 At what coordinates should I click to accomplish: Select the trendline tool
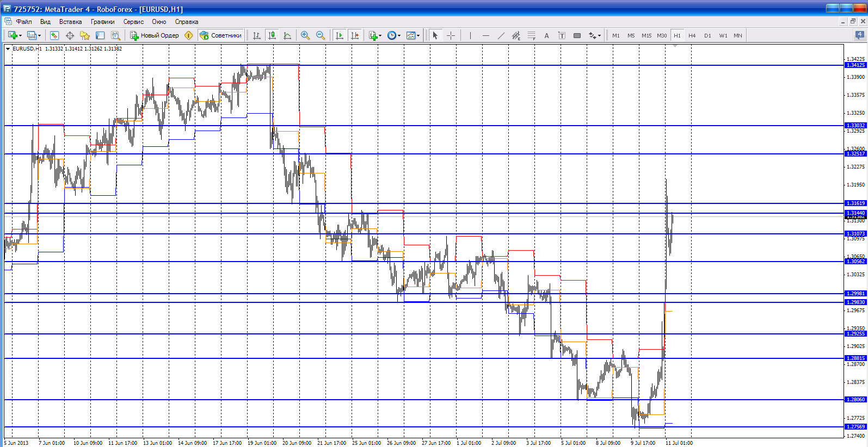(x=501, y=35)
